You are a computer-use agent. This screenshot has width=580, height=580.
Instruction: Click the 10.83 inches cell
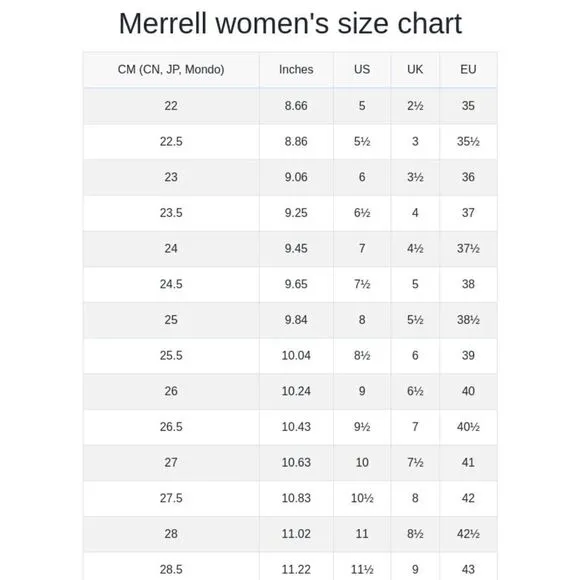[x=296, y=498]
